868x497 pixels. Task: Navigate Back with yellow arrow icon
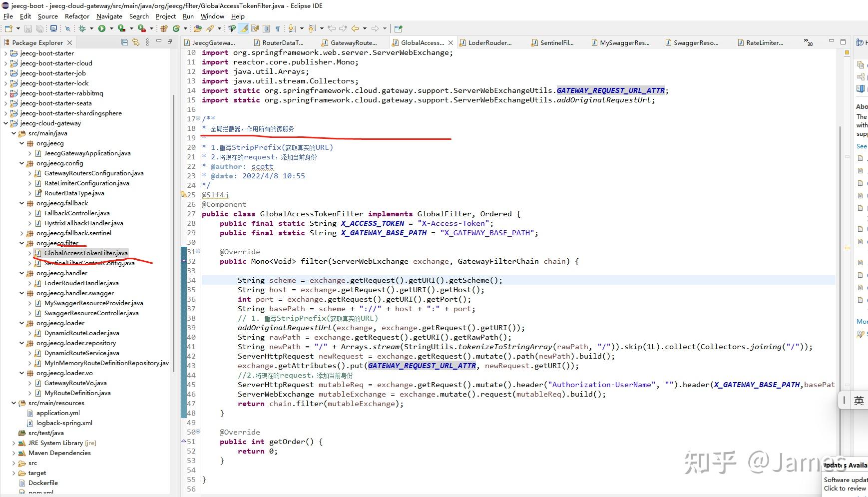coord(355,28)
